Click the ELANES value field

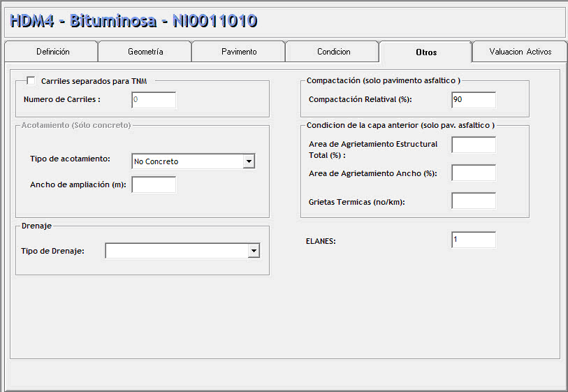click(x=473, y=240)
